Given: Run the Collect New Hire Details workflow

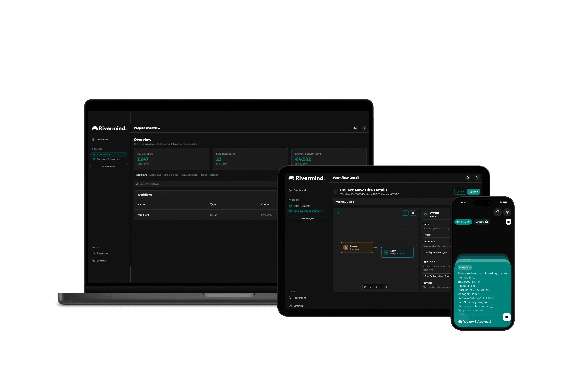Looking at the screenshot, I should tap(460, 192).
